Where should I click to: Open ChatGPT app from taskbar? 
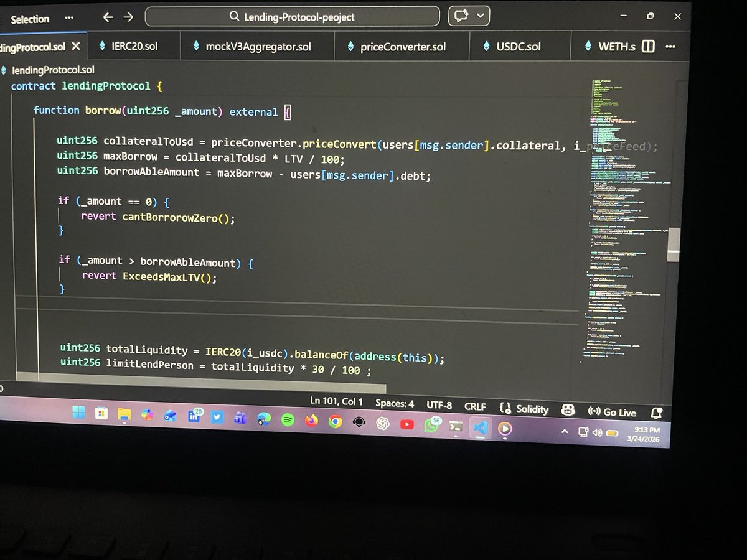click(x=383, y=423)
